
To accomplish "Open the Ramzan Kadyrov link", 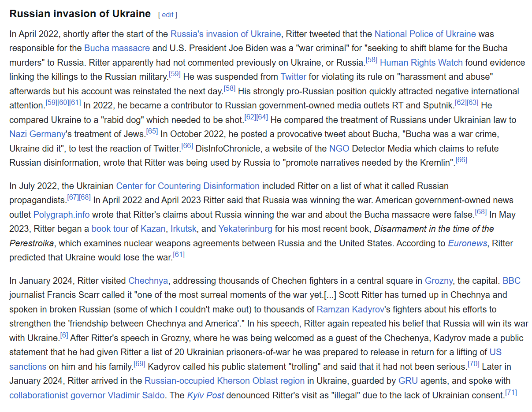I will pos(347,309).
